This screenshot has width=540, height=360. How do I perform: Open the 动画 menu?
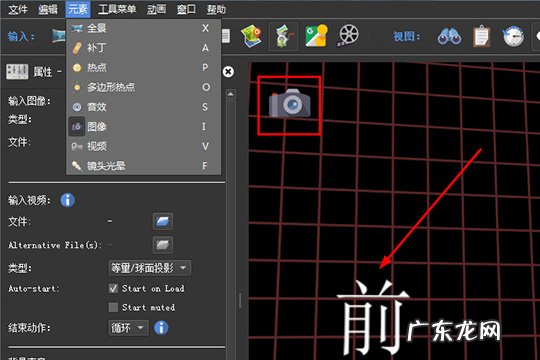click(156, 9)
